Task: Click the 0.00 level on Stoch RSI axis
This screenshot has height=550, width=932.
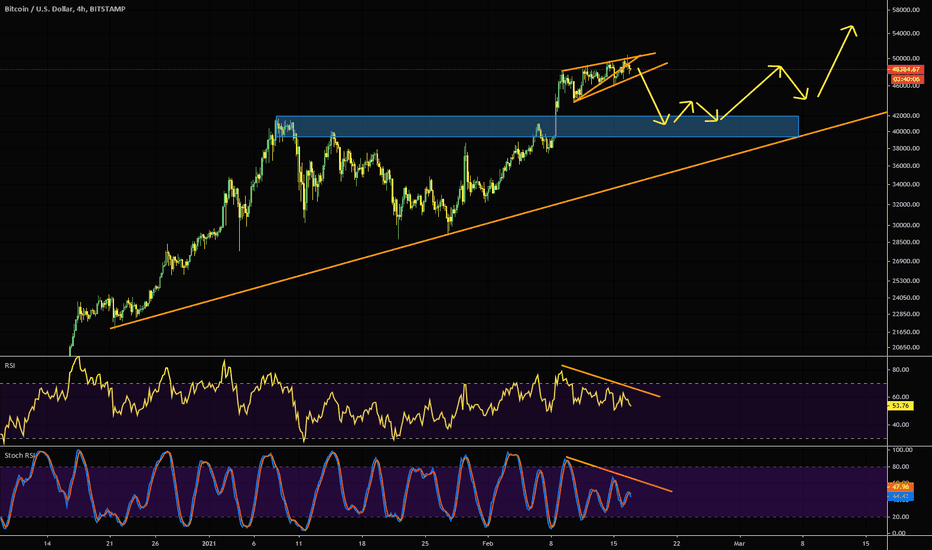Action: tap(899, 533)
